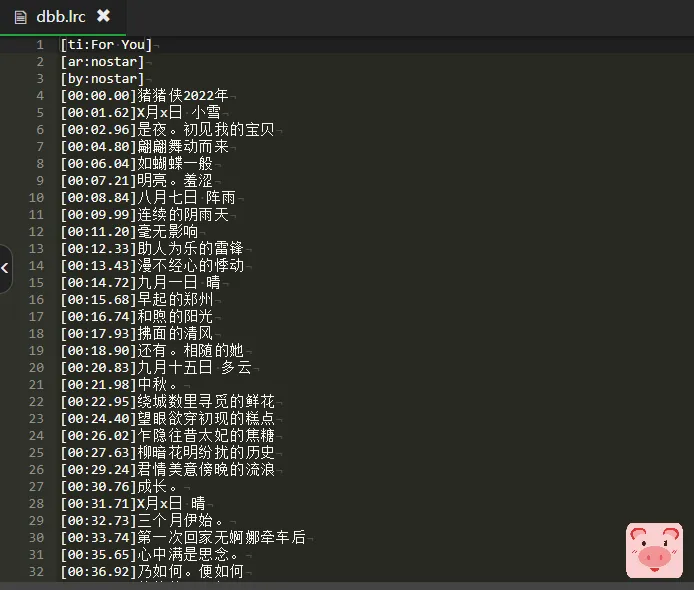The height and width of the screenshot is (590, 694).
Task: Click the [00:21.98] 中秋 line
Action: click(x=120, y=385)
